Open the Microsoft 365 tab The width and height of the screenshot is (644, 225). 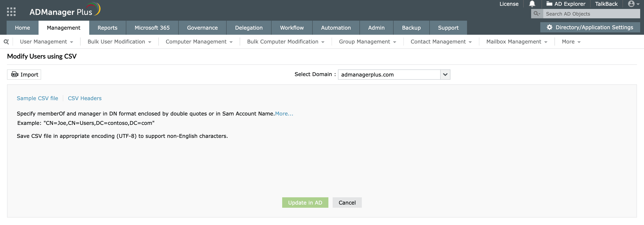point(152,28)
